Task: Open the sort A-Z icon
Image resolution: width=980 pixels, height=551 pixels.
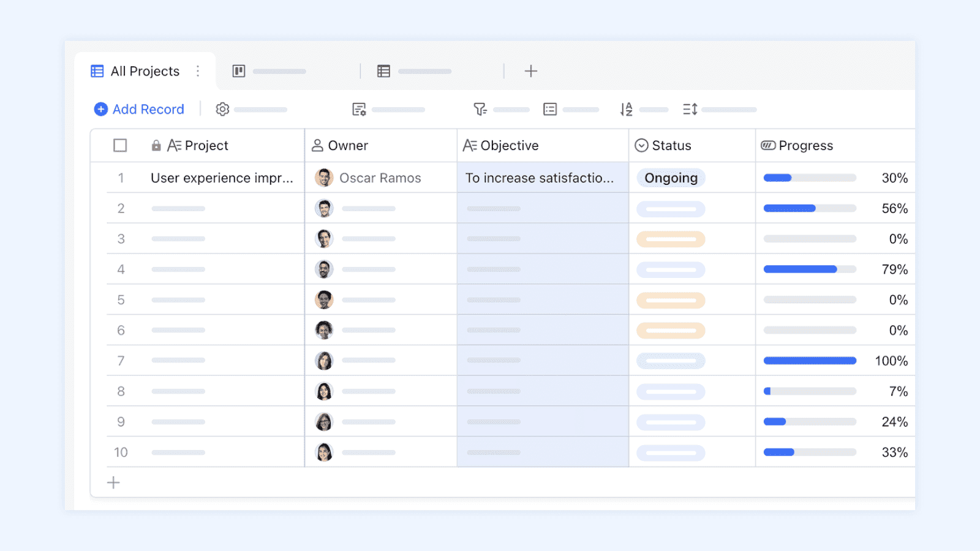Action: coord(626,109)
